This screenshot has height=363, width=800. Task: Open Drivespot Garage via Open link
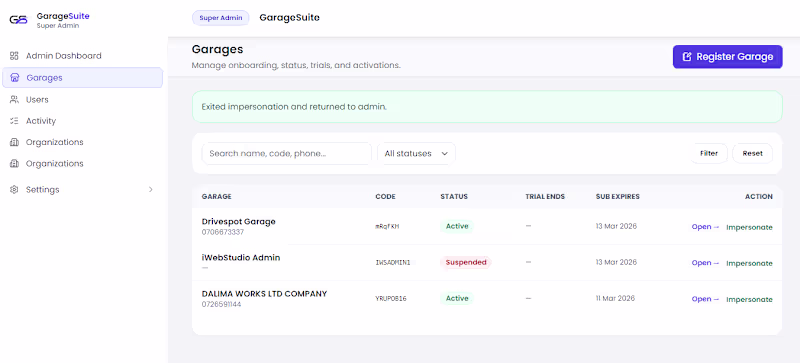point(706,227)
